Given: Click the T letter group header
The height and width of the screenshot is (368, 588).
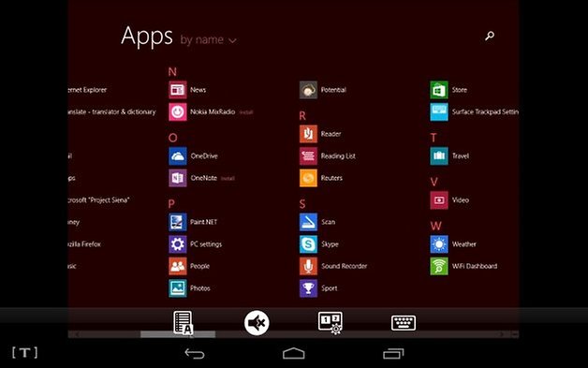Looking at the screenshot, I should (434, 138).
